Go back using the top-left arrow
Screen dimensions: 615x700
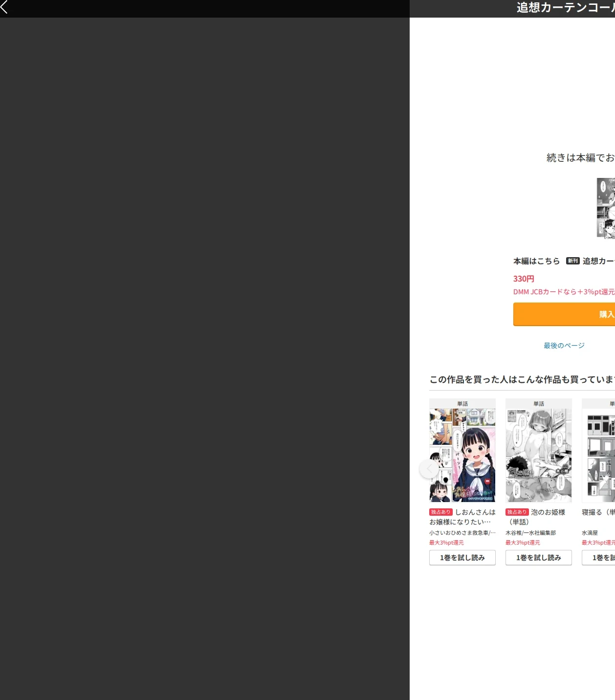coord(4,7)
